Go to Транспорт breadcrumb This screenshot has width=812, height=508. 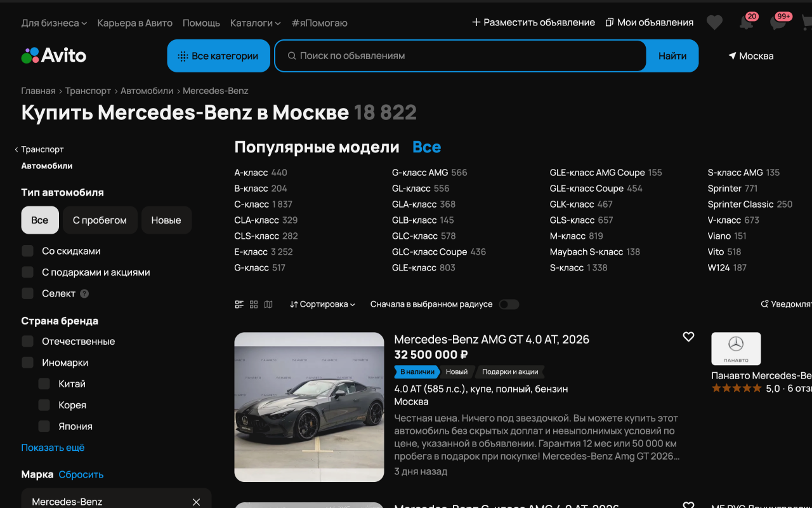click(x=88, y=91)
